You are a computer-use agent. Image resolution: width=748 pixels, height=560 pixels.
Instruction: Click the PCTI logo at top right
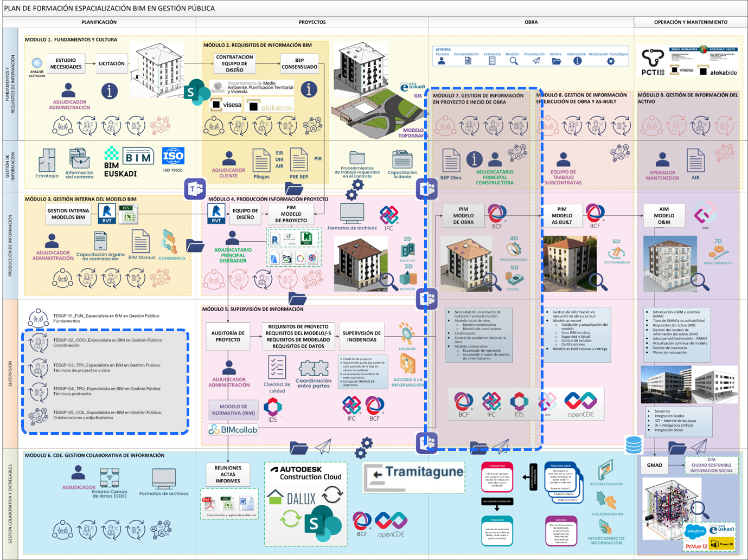tap(653, 62)
